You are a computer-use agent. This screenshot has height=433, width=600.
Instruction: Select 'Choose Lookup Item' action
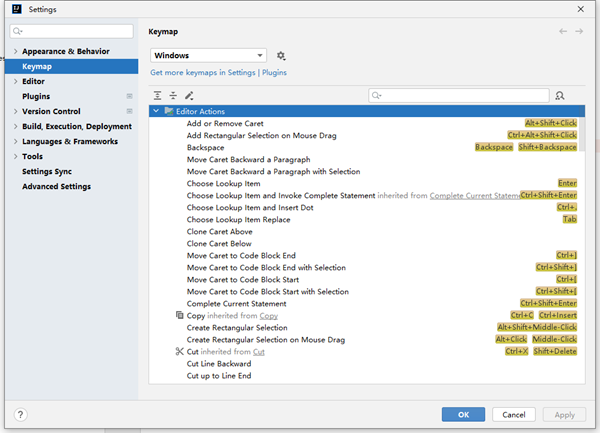(223, 184)
